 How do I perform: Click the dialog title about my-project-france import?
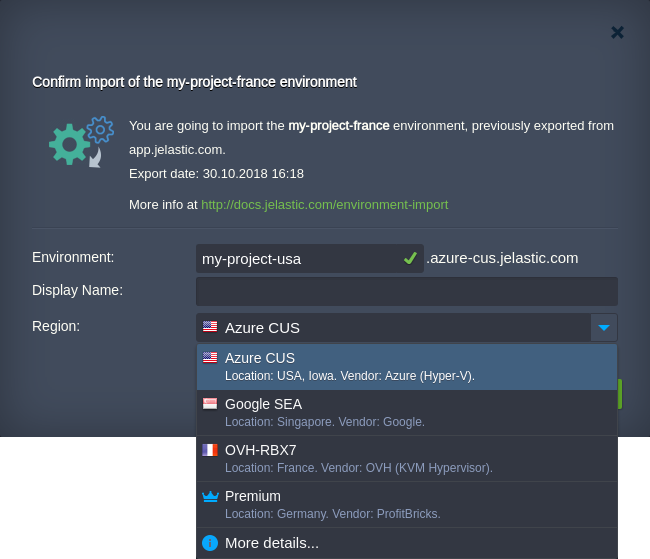[194, 82]
